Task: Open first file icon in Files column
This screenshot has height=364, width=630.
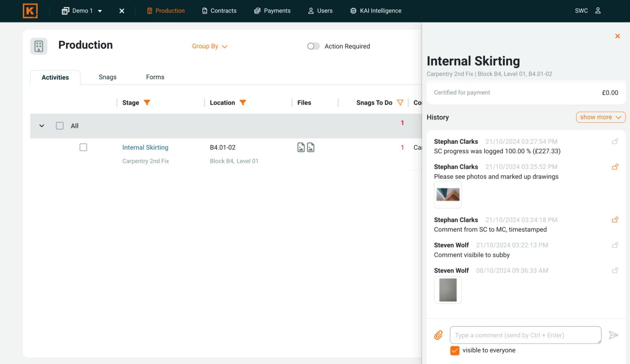Action: coord(301,148)
